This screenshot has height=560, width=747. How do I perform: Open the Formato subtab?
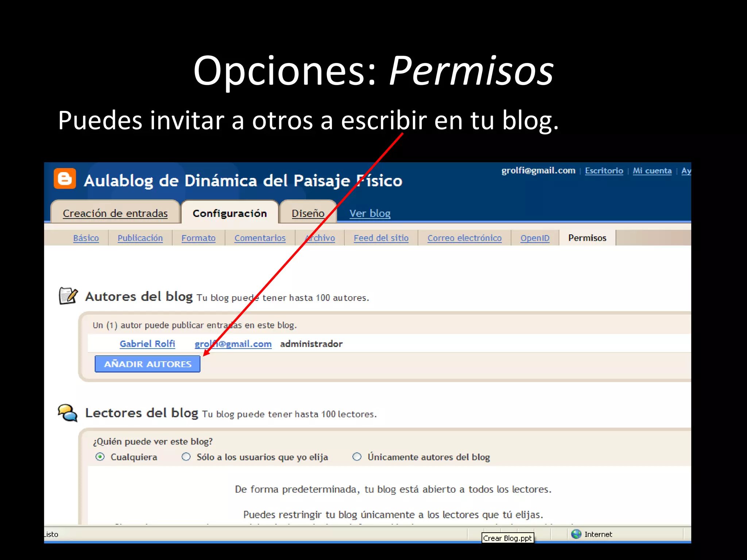198,238
